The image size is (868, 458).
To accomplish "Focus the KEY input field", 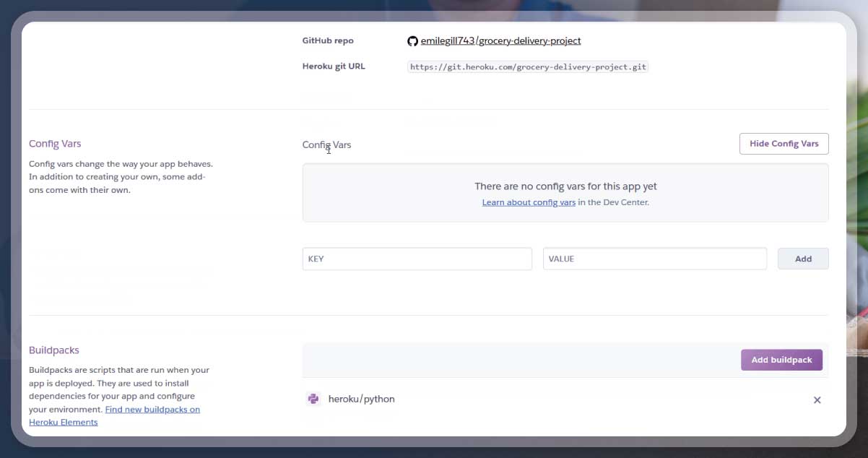I will pos(417,259).
